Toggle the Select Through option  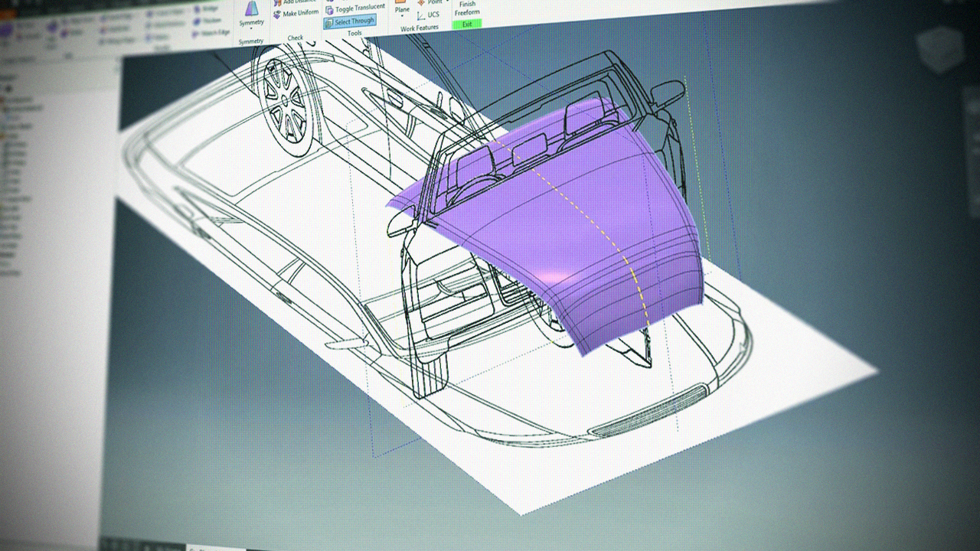tap(349, 21)
